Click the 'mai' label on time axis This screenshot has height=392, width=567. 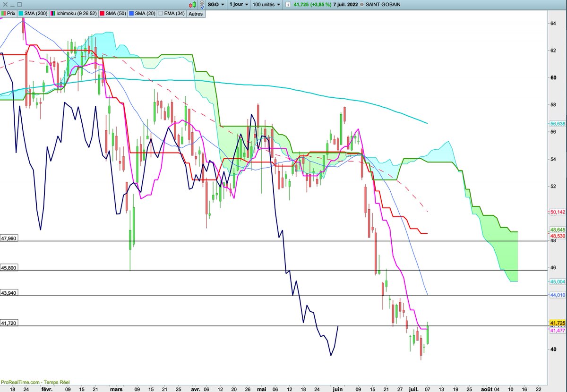pyautogui.click(x=261, y=389)
